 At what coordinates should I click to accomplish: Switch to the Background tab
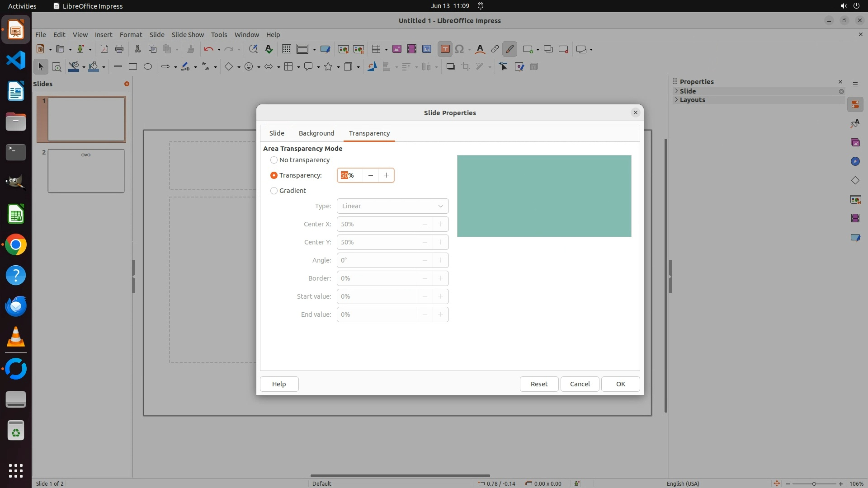(x=316, y=133)
